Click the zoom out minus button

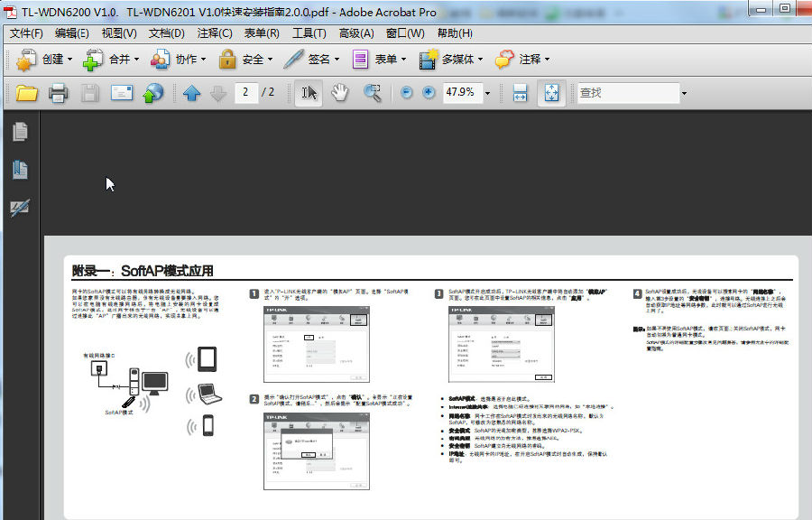[x=407, y=93]
